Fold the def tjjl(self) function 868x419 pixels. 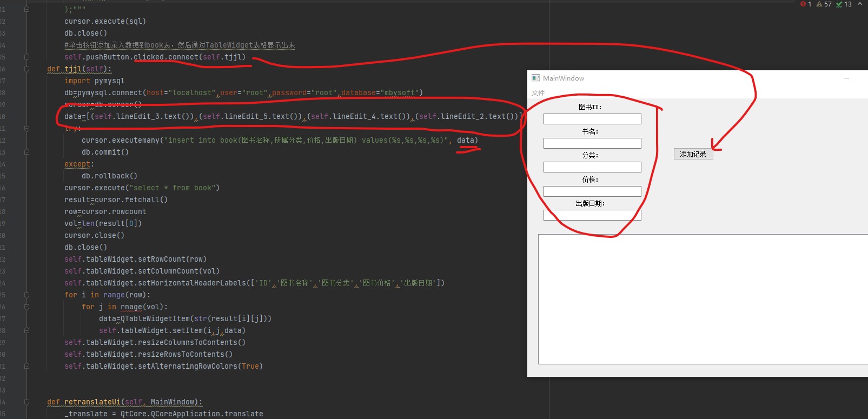(x=26, y=69)
